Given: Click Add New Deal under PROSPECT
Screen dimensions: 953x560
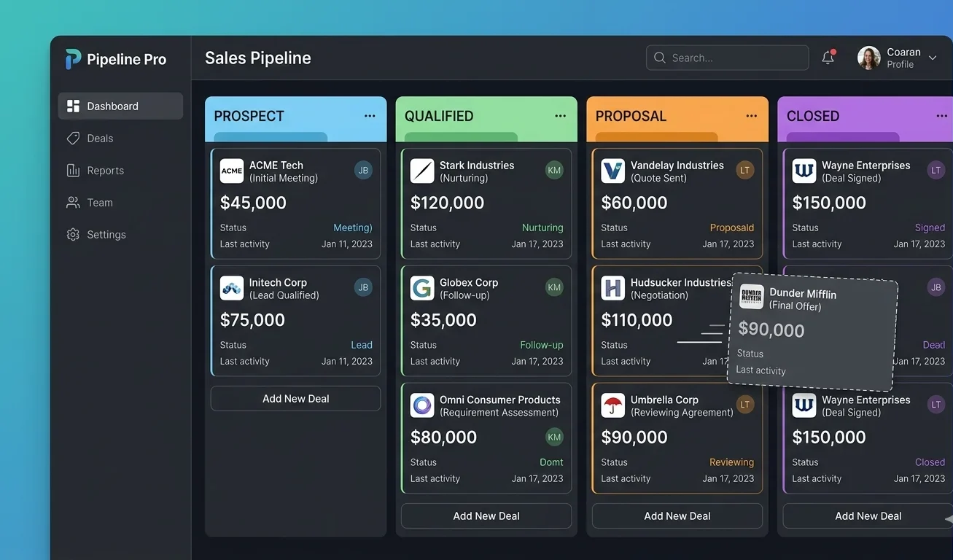Looking at the screenshot, I should [x=295, y=398].
